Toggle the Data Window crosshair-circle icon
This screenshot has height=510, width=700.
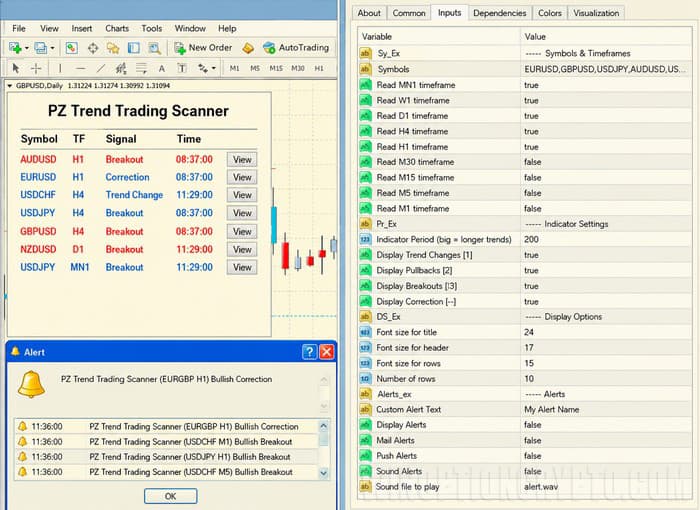coord(93,48)
